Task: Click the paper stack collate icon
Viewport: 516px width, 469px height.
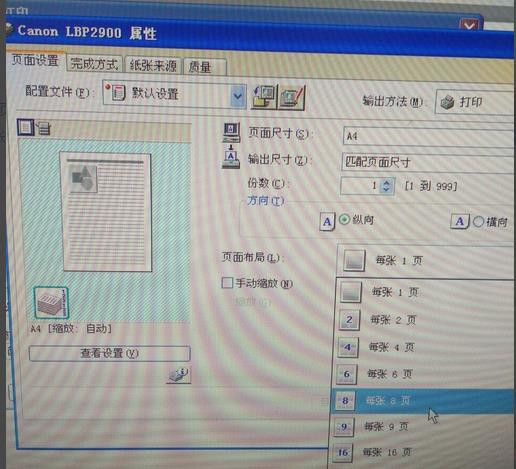Action: pyautogui.click(x=51, y=303)
